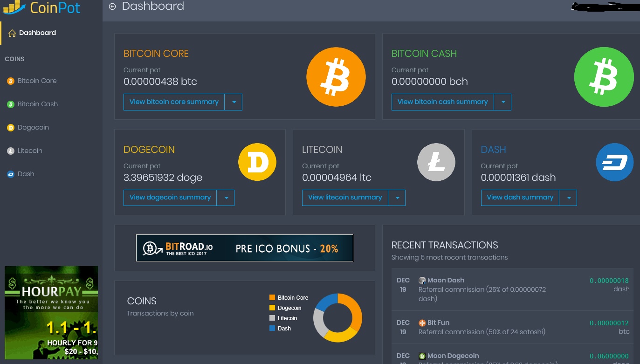Open Bitcoin Cash in the sidebar
The height and width of the screenshot is (364, 640).
tap(38, 104)
